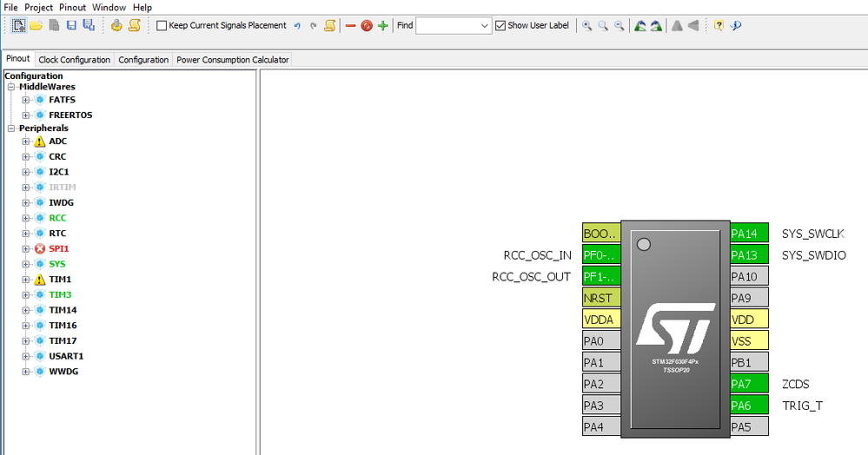Click the Zoom Out magnifier icon
Screen dimensions: 868x455
click(x=619, y=25)
